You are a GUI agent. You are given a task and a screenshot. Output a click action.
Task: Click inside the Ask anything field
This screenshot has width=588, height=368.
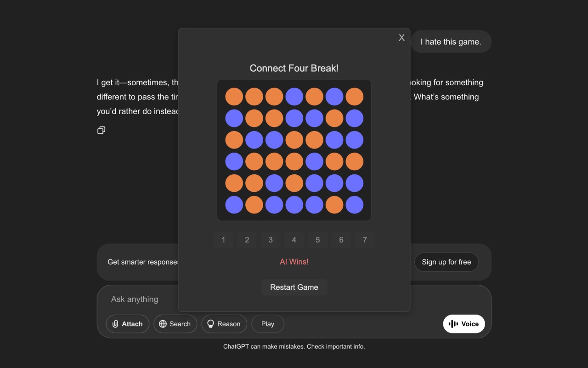[x=135, y=299]
